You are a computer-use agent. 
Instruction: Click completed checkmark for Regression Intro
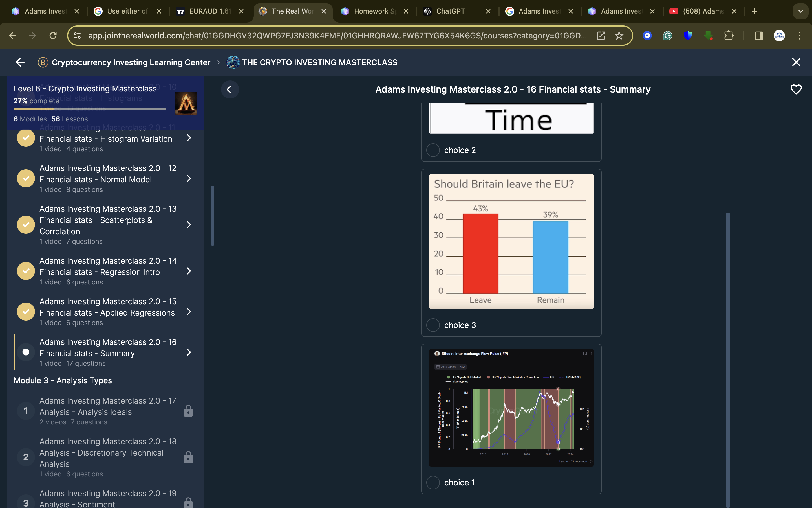[26, 271]
